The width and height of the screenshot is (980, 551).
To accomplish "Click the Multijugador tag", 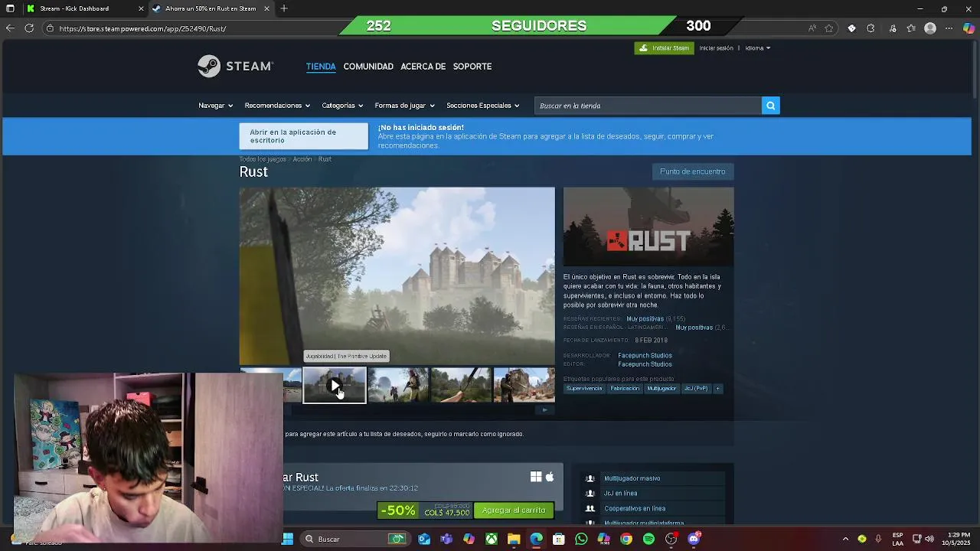I will (661, 389).
